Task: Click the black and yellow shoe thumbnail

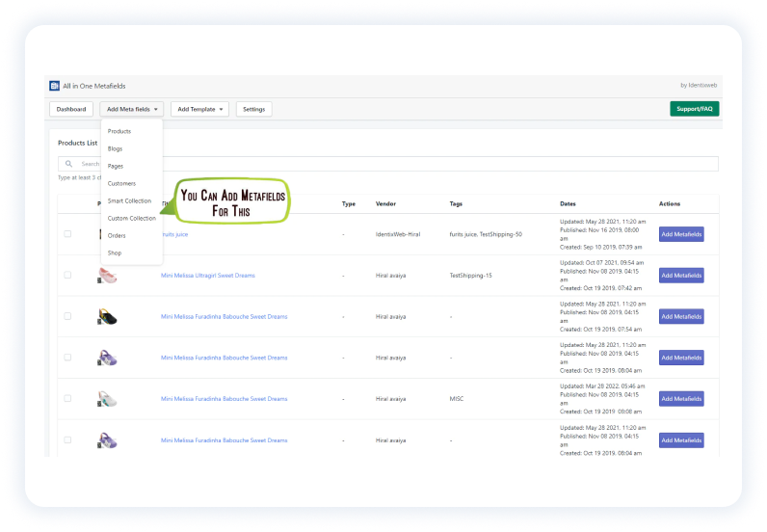Action: tap(107, 316)
